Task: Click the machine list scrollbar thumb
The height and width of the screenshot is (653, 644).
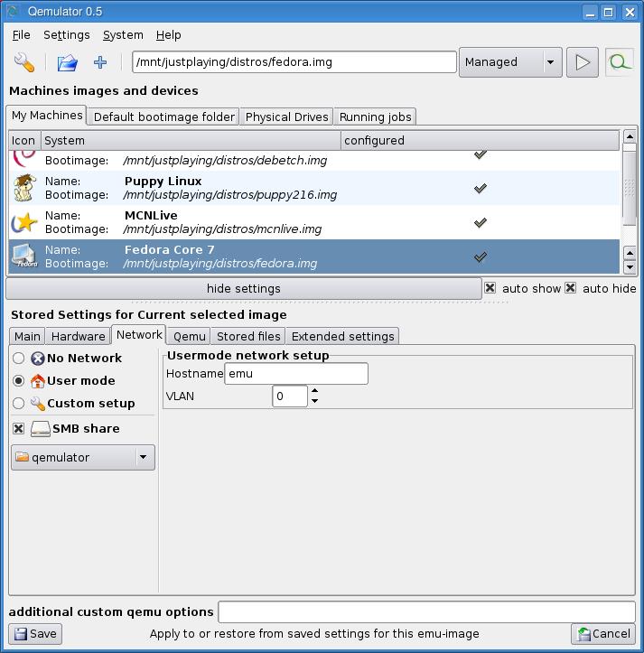Action: click(x=630, y=187)
